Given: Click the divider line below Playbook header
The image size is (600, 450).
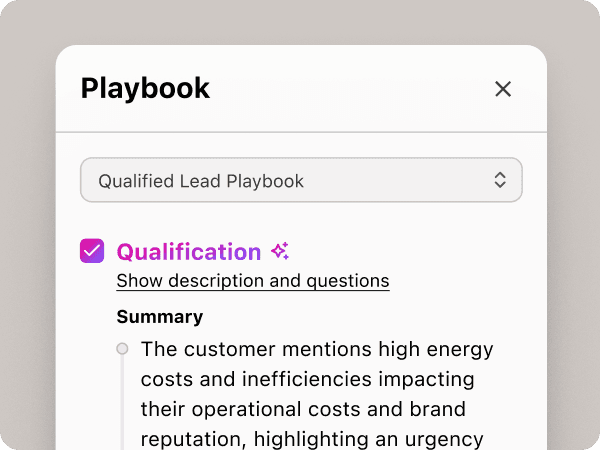Looking at the screenshot, I should click(300, 132).
